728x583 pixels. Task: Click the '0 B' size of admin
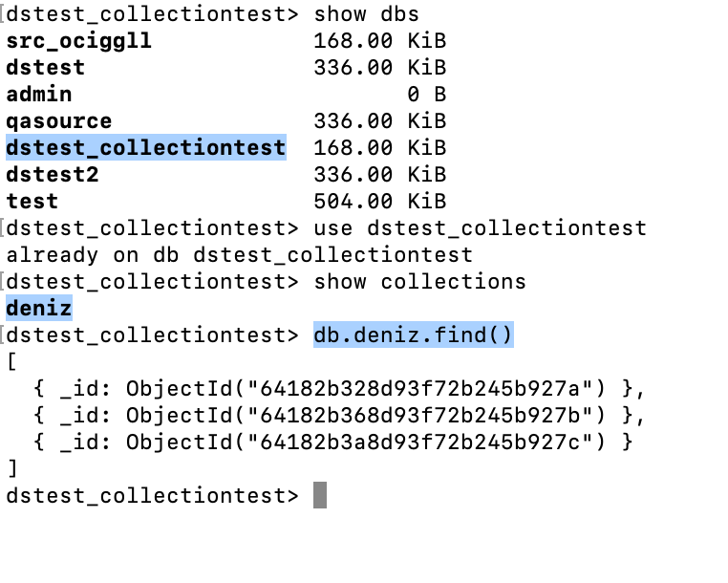426,95
